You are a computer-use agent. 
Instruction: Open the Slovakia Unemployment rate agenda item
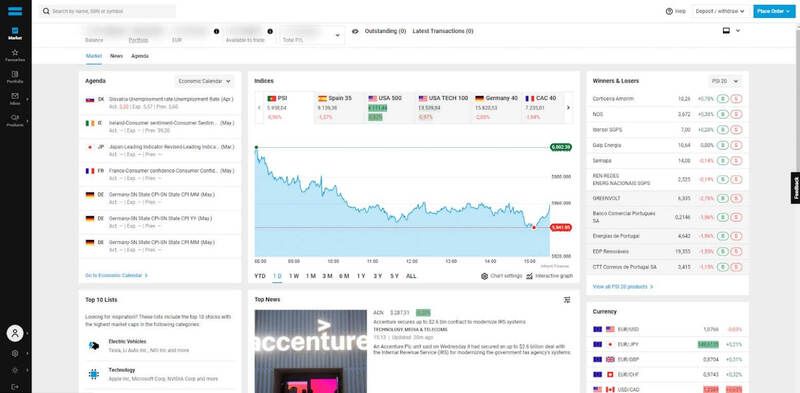click(x=160, y=103)
